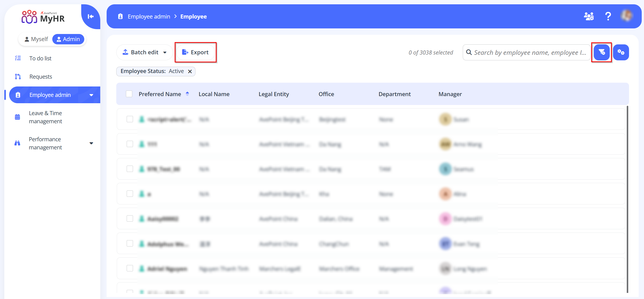
Task: Collapse the sidebar with the arrow icon
Action: tap(91, 16)
